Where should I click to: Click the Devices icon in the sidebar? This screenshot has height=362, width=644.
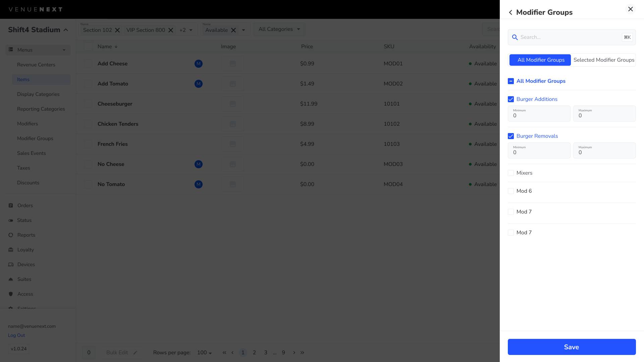tap(11, 264)
